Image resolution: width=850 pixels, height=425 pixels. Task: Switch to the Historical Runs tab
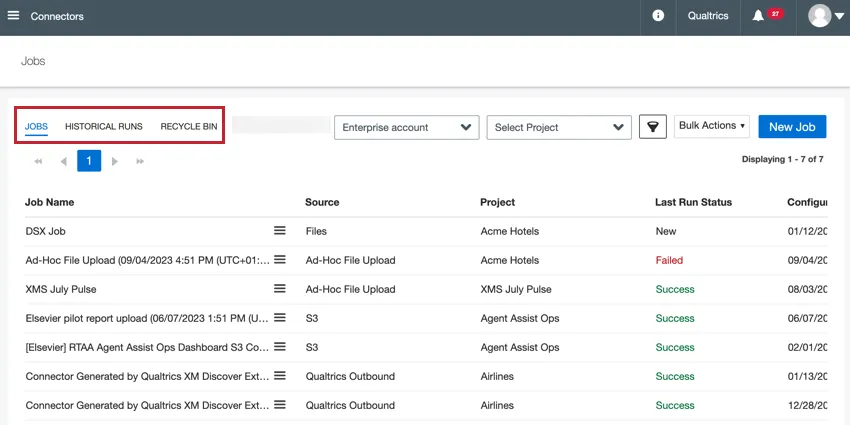(104, 127)
